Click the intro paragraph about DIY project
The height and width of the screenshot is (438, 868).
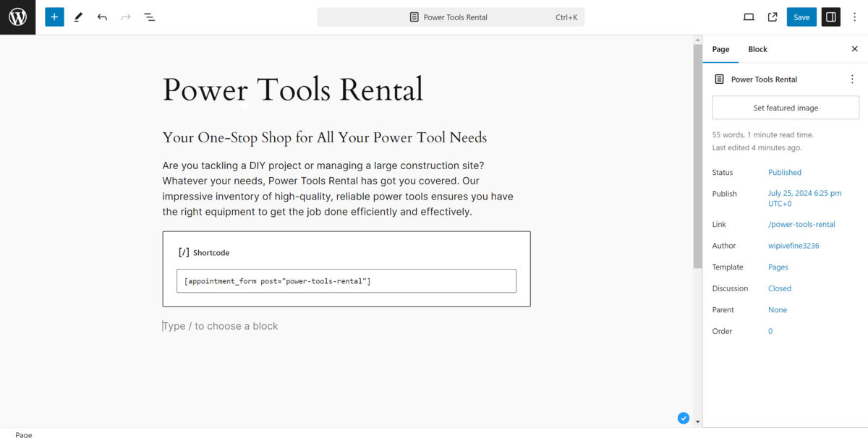point(338,189)
